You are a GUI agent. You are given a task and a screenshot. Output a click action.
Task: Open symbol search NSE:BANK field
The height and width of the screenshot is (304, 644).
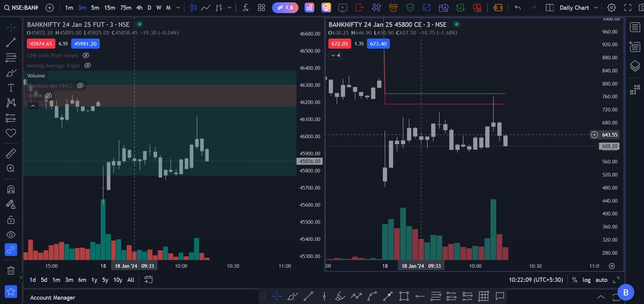coord(21,8)
